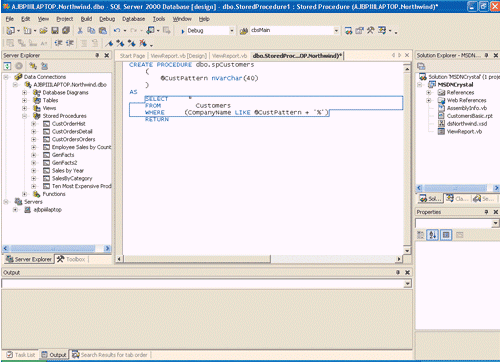Click the Find in Files binoculars icon
The height and width of the screenshot is (364, 500).
tap(244, 31)
